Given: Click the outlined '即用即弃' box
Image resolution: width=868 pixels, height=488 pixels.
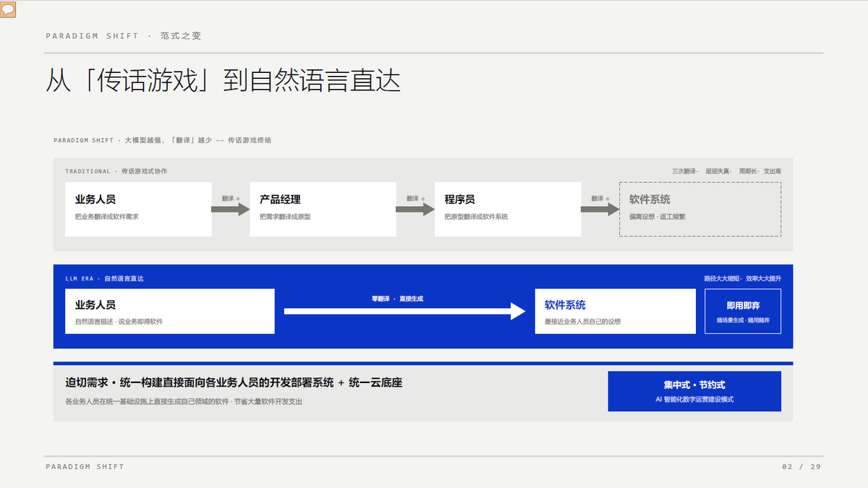Looking at the screenshot, I should tap(743, 312).
